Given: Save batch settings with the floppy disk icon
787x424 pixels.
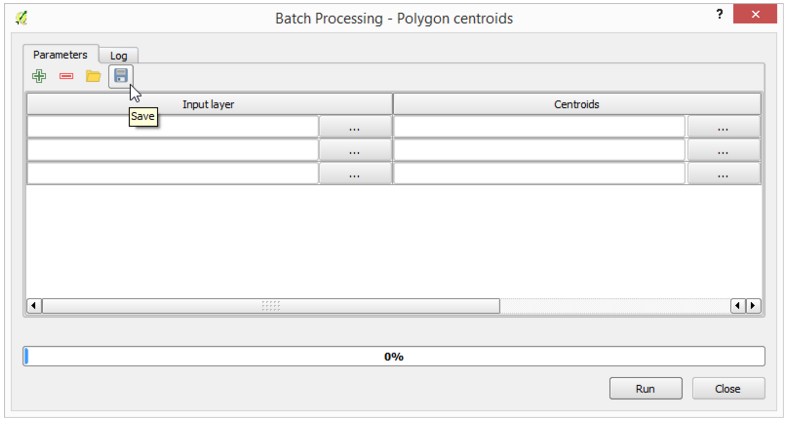Looking at the screenshot, I should (120, 76).
